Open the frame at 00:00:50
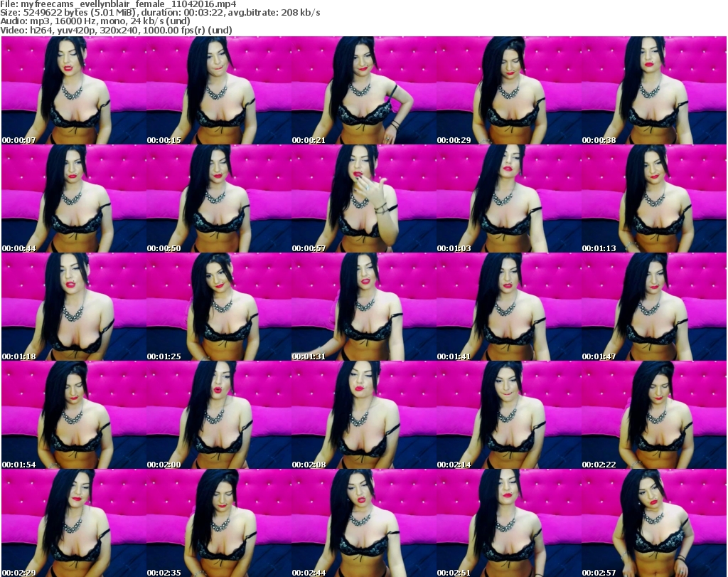 coord(219,198)
